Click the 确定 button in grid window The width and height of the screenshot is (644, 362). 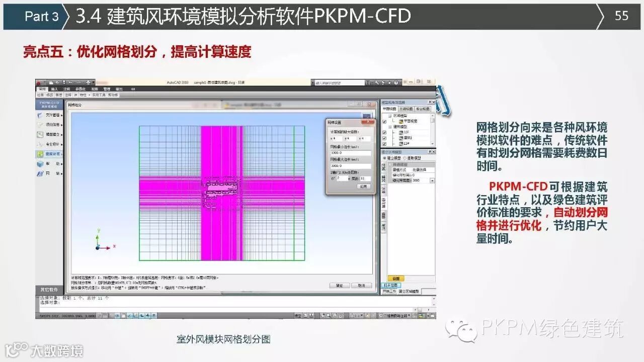click(x=339, y=286)
